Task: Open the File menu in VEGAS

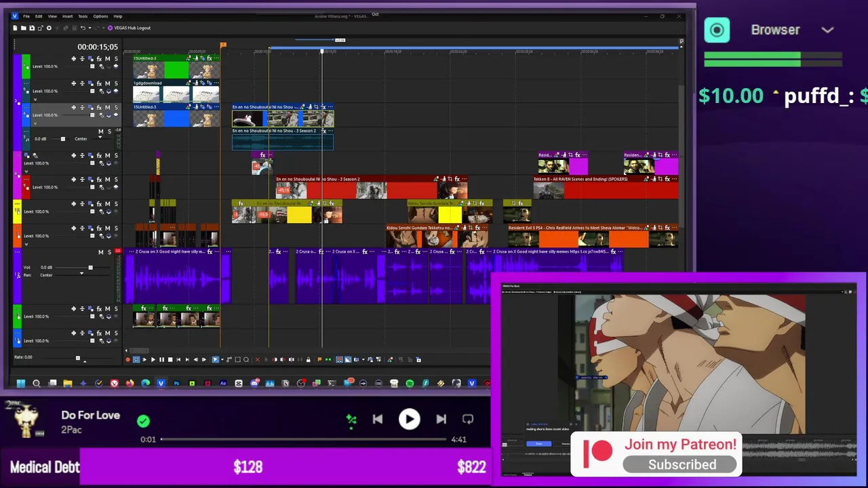Action: [x=26, y=16]
